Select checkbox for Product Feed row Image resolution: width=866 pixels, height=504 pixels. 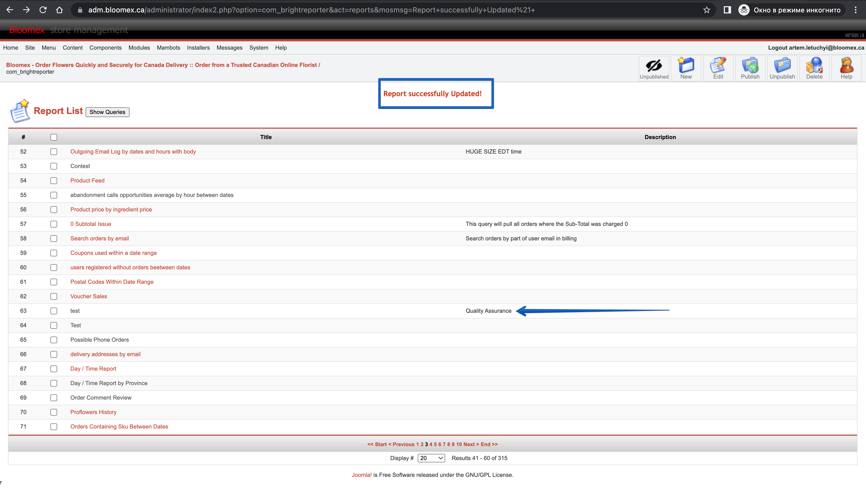coord(54,180)
